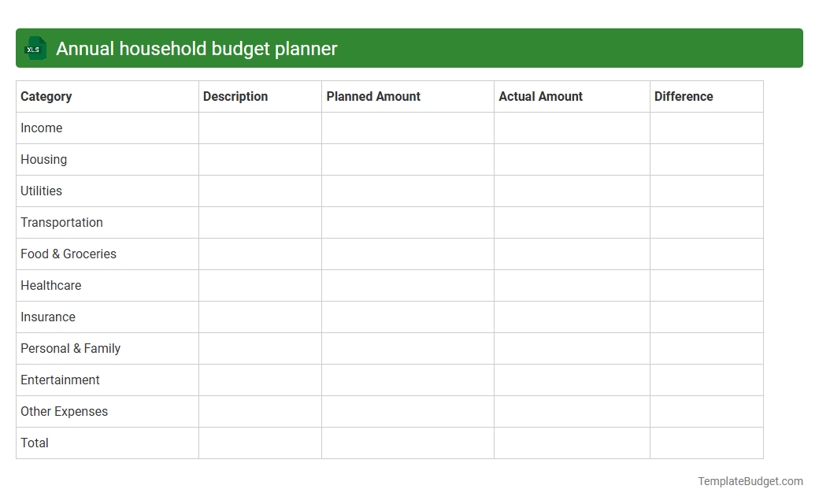Image resolution: width=819 pixels, height=504 pixels.
Task: Click the Other Expenses label
Action: click(x=64, y=411)
